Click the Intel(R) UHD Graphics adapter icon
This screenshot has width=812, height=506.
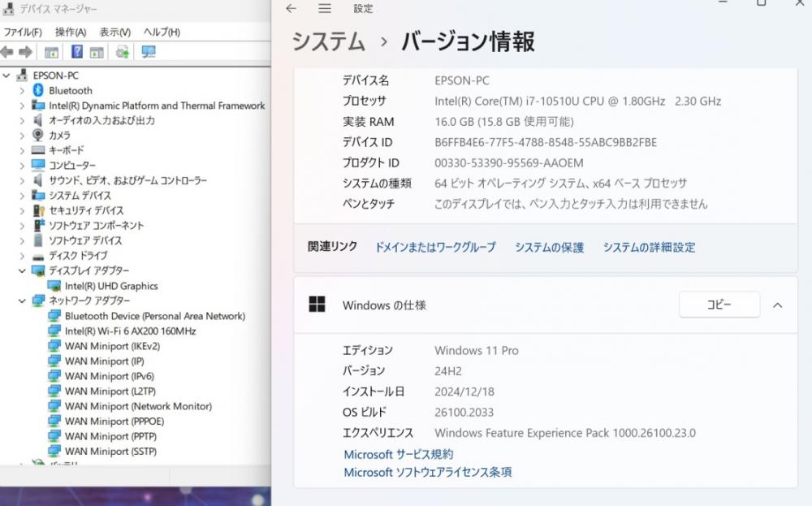pyautogui.click(x=54, y=286)
